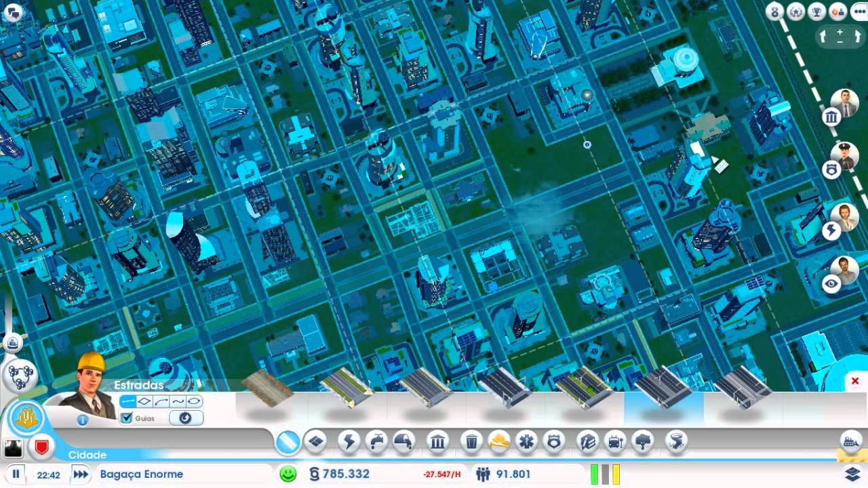Click the city specialization gold buildings icon

(26, 417)
